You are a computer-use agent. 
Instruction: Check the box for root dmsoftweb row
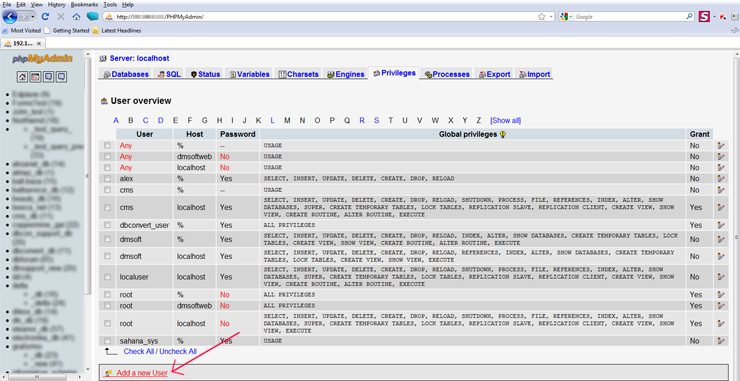click(x=108, y=305)
